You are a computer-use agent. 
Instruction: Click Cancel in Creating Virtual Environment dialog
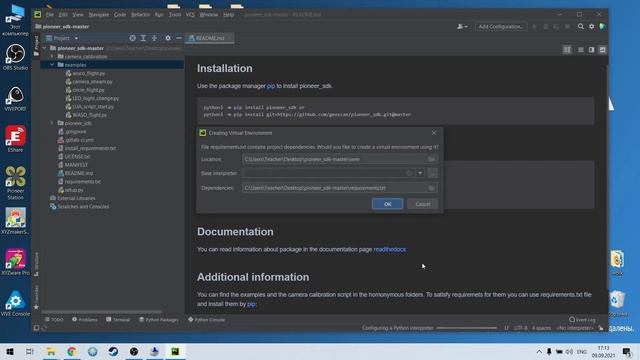(x=422, y=204)
